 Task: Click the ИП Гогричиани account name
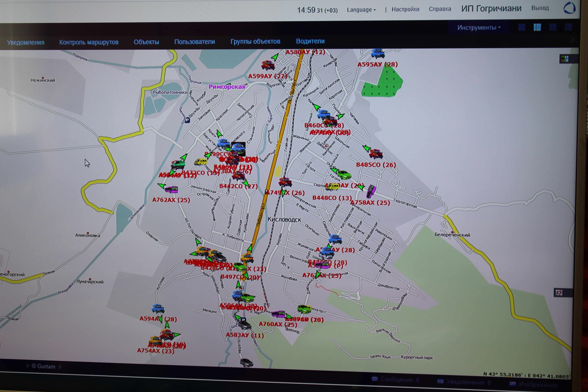tap(491, 9)
